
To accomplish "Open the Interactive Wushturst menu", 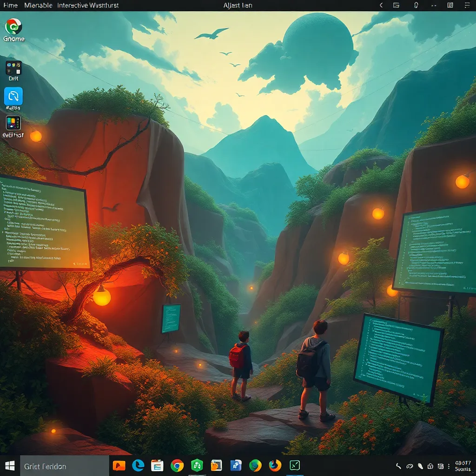I will click(x=88, y=5).
